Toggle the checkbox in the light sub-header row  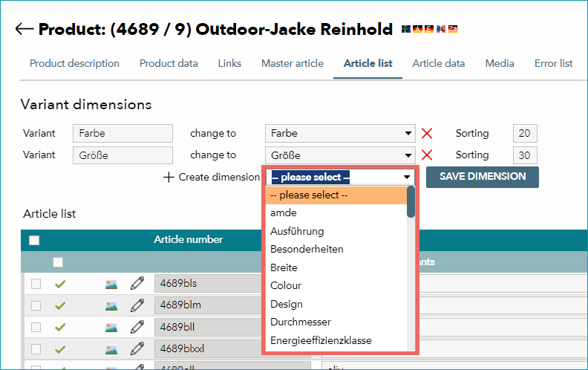click(58, 262)
